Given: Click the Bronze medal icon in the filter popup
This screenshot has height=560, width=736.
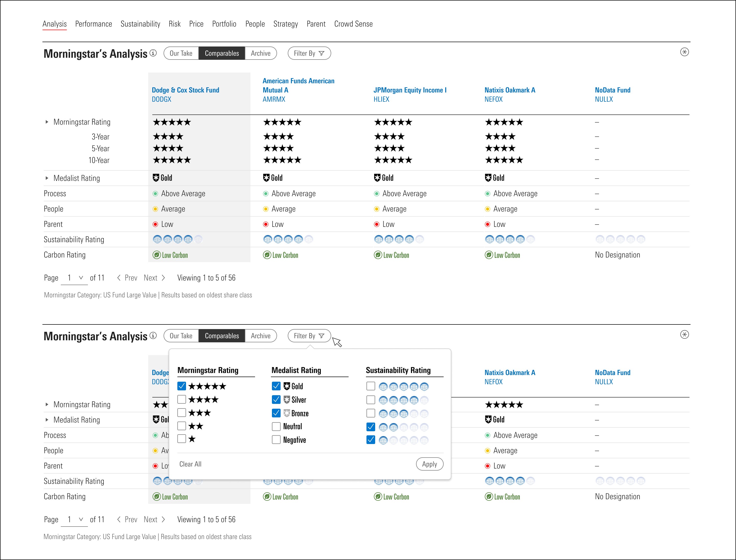Looking at the screenshot, I should tap(287, 413).
